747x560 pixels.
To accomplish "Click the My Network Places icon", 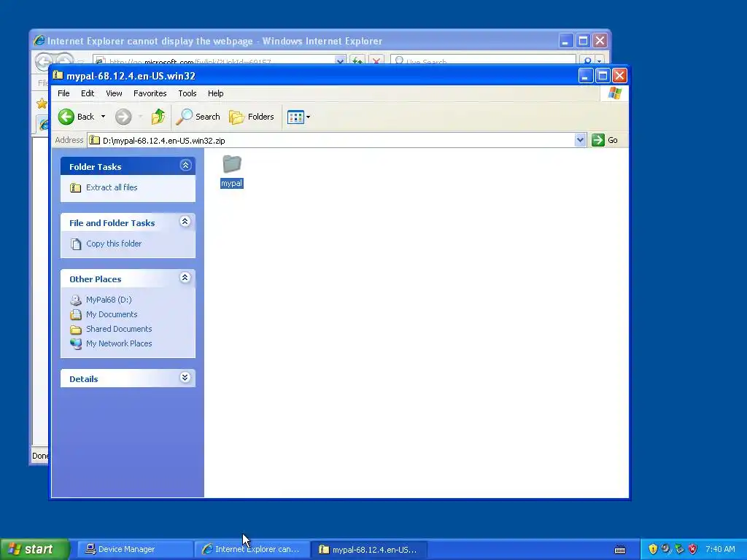I will point(76,344).
